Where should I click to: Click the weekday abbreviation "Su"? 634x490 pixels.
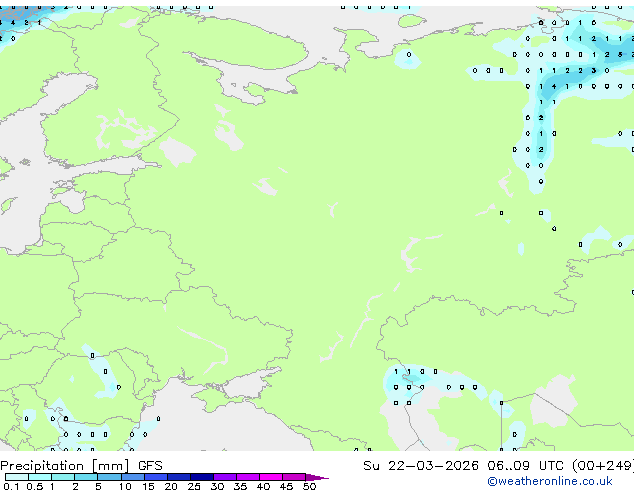tap(371, 466)
